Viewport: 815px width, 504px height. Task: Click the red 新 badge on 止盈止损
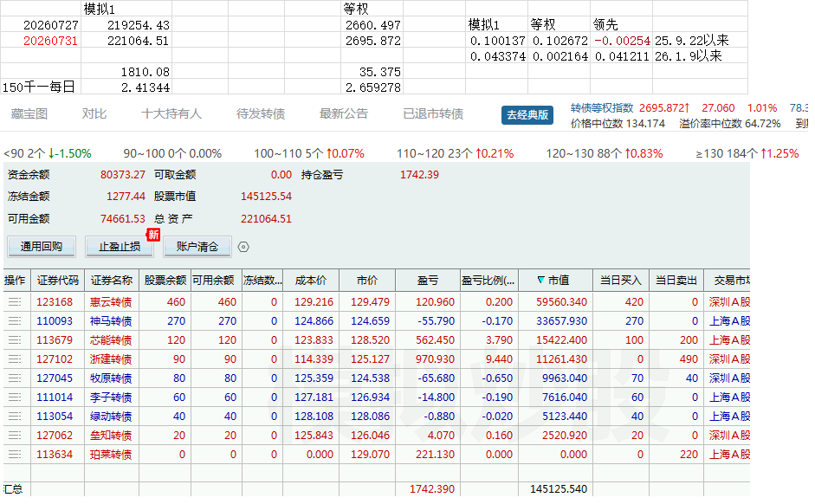point(153,235)
